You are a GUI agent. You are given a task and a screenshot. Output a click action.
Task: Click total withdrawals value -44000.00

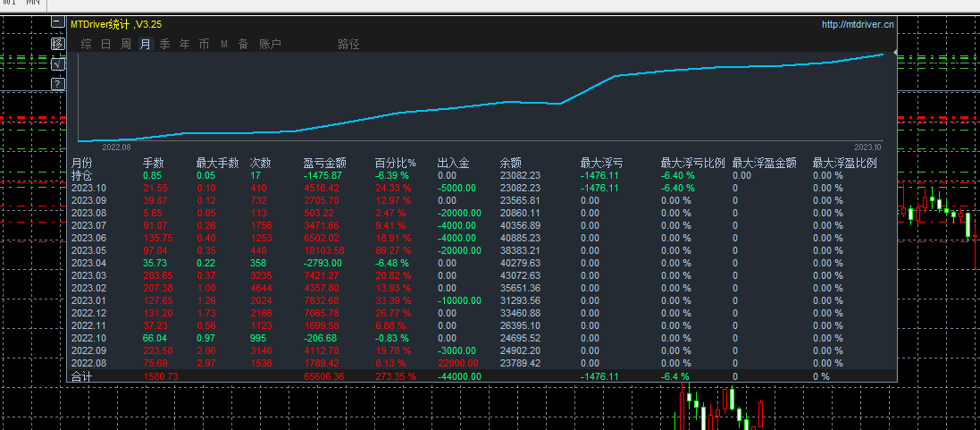pyautogui.click(x=459, y=376)
